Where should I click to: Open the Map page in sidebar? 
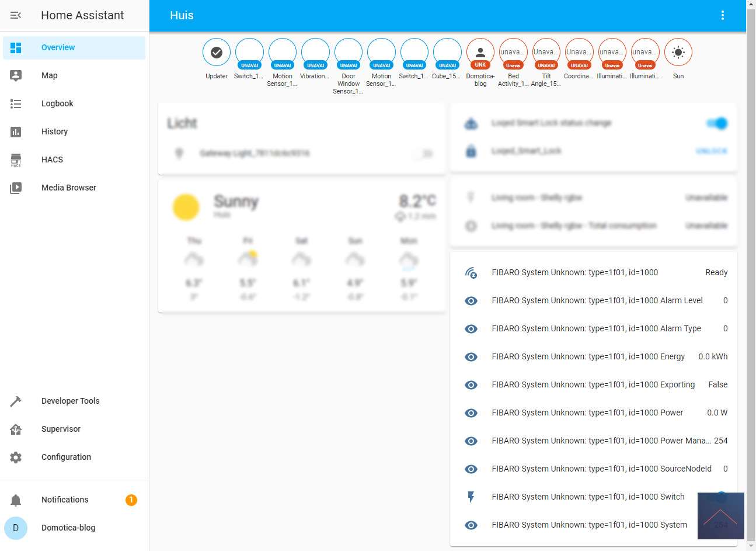[50, 75]
